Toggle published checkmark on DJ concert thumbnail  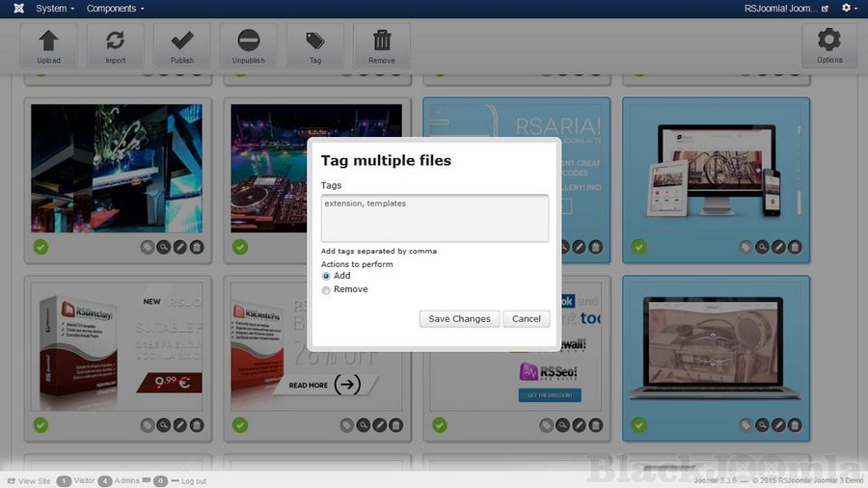(239, 248)
